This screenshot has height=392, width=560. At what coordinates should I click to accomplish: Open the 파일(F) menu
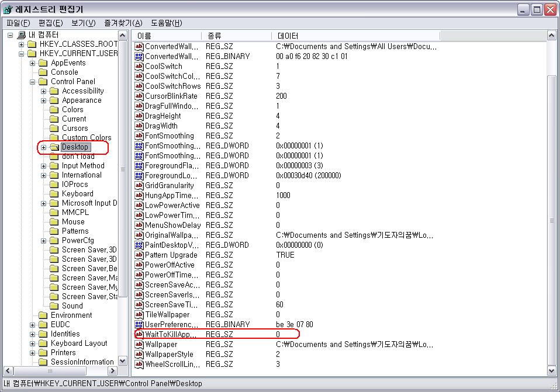coord(18,23)
